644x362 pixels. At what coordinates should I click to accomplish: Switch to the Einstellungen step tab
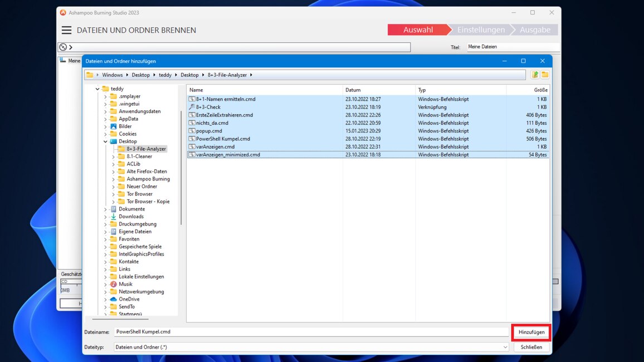[480, 30]
